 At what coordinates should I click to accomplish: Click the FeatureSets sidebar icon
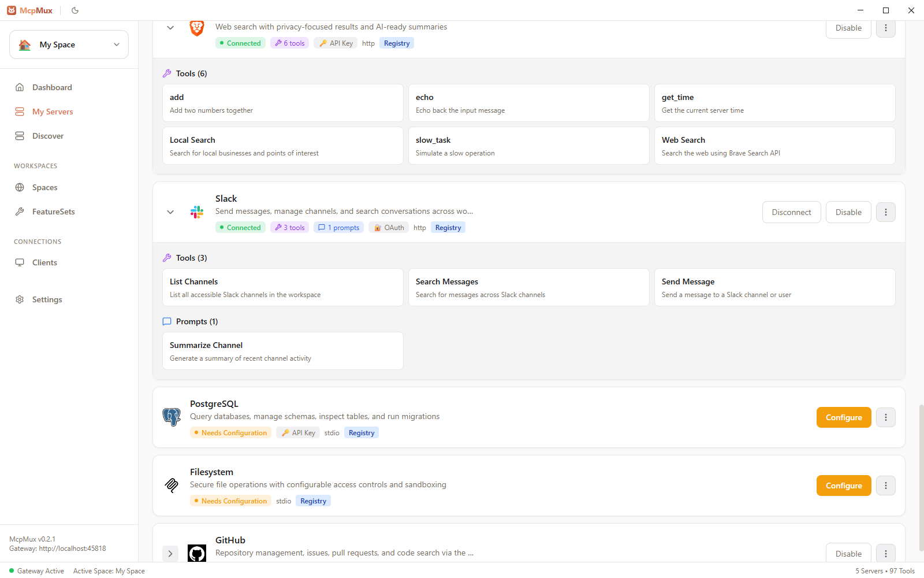click(21, 212)
